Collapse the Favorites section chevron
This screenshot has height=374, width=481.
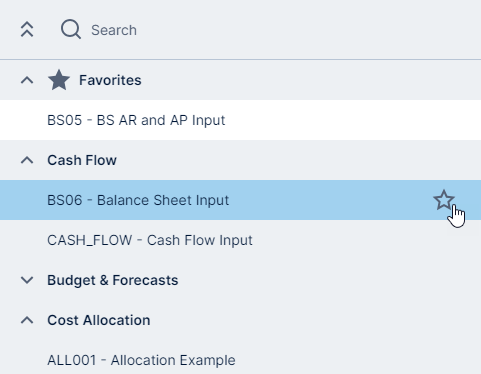click(27, 80)
